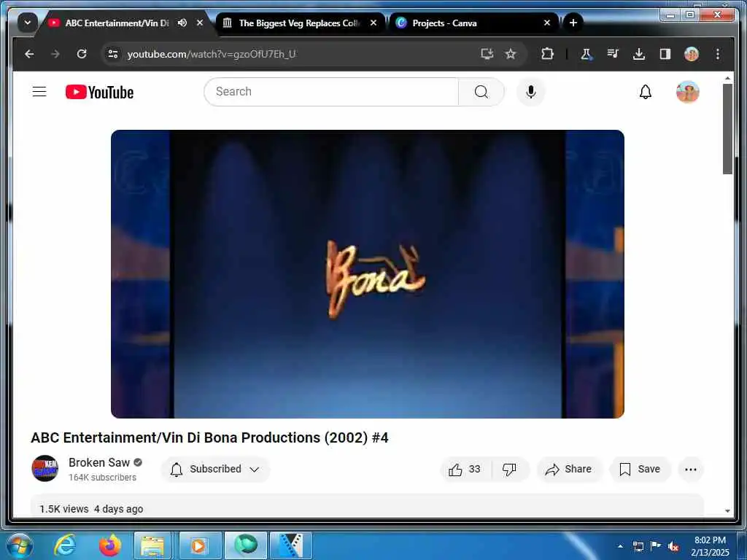Screen dimensions: 747x560
Task: View site information icon in address bar
Action: [x=113, y=54]
